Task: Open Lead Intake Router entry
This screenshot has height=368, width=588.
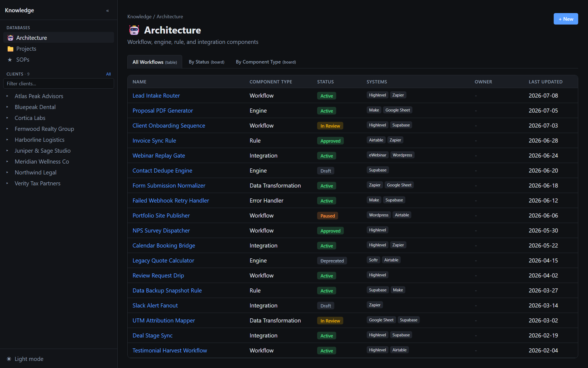Action: click(156, 96)
